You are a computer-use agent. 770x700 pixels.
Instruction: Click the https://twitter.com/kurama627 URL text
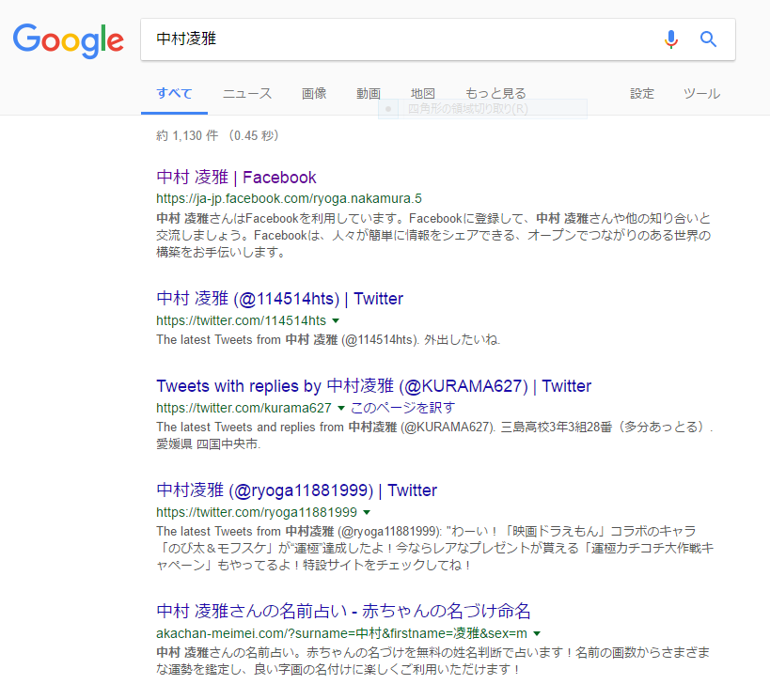coord(244,408)
